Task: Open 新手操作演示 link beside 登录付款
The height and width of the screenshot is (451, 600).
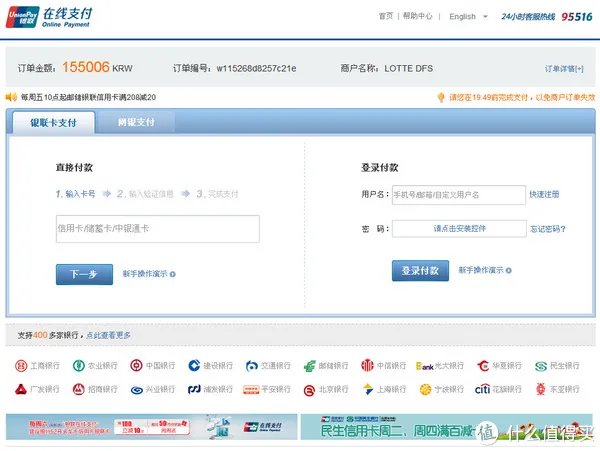Action: [x=481, y=270]
